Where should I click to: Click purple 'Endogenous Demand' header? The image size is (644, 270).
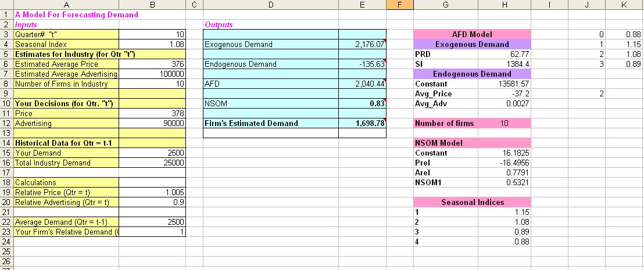472,74
